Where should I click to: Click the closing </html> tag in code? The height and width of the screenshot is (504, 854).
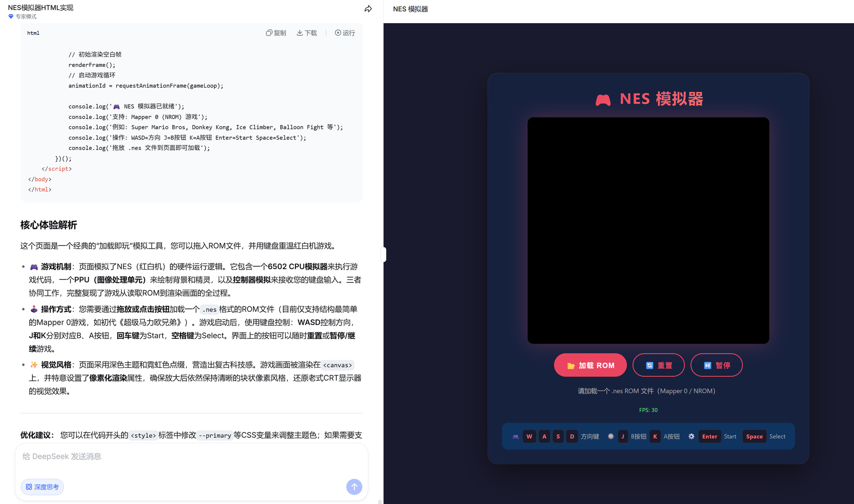click(x=40, y=190)
